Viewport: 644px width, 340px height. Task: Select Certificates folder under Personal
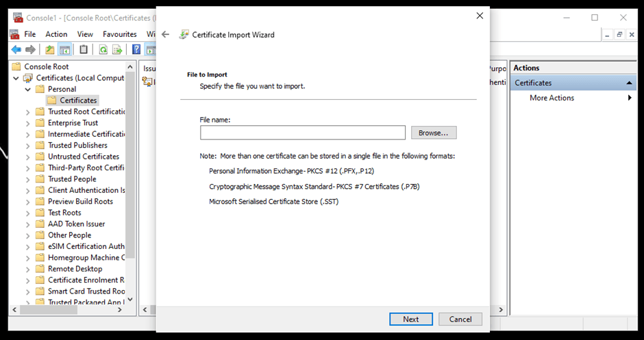pos(73,100)
